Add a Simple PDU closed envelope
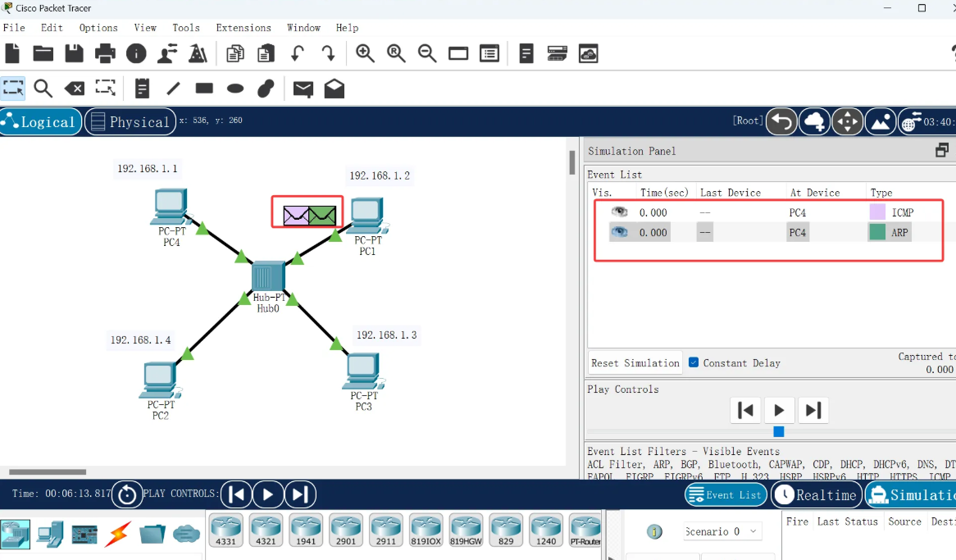The image size is (956, 560). point(303,89)
